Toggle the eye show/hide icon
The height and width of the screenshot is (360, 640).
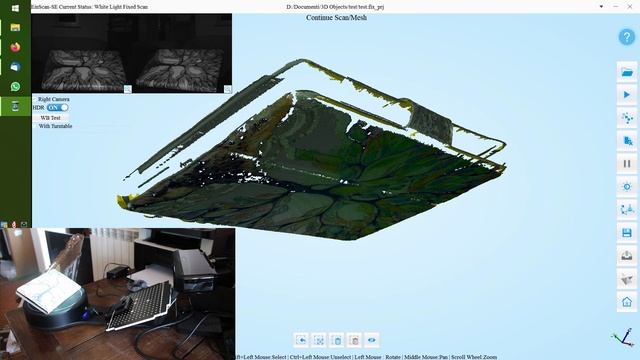pyautogui.click(x=372, y=340)
